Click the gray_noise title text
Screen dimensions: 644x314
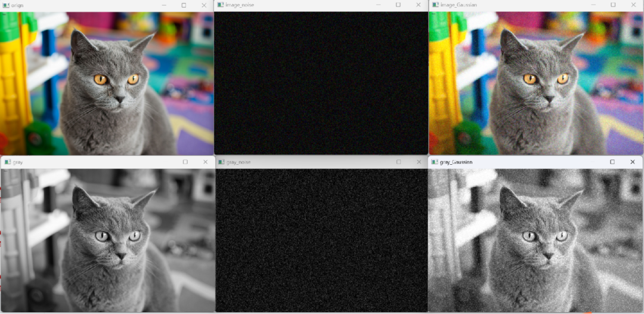point(239,162)
